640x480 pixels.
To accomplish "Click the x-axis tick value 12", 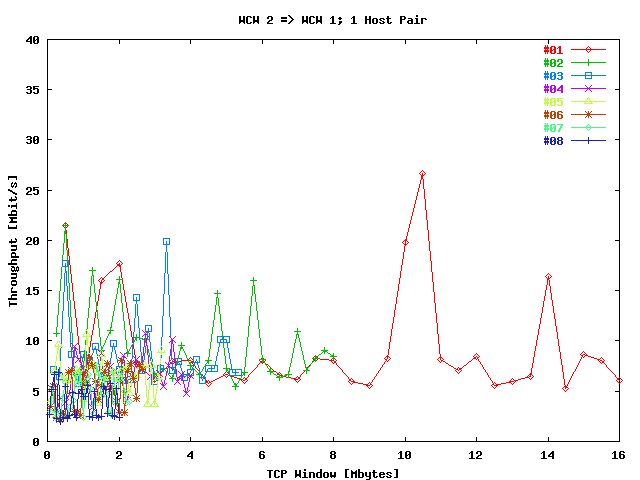I will point(476,455).
